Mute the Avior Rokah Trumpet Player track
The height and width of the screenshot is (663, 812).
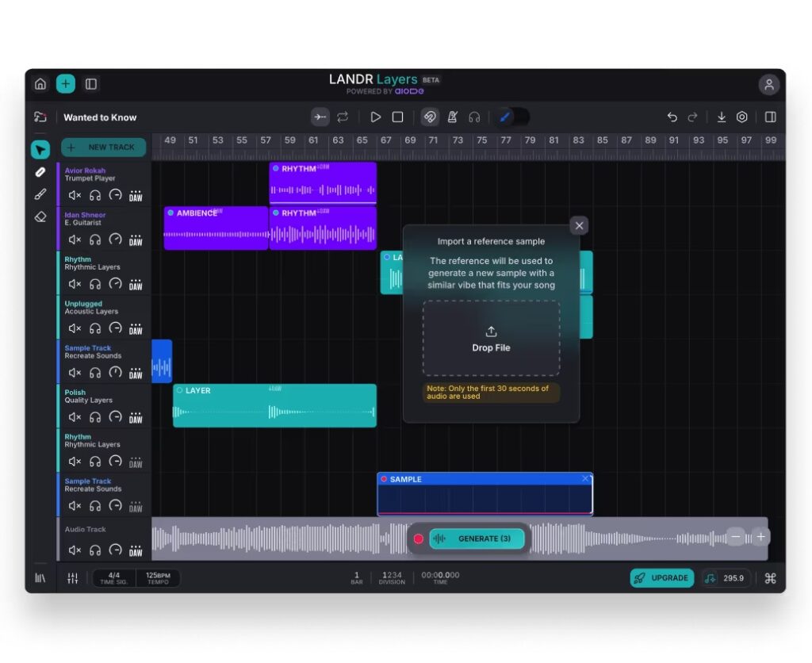[75, 196]
